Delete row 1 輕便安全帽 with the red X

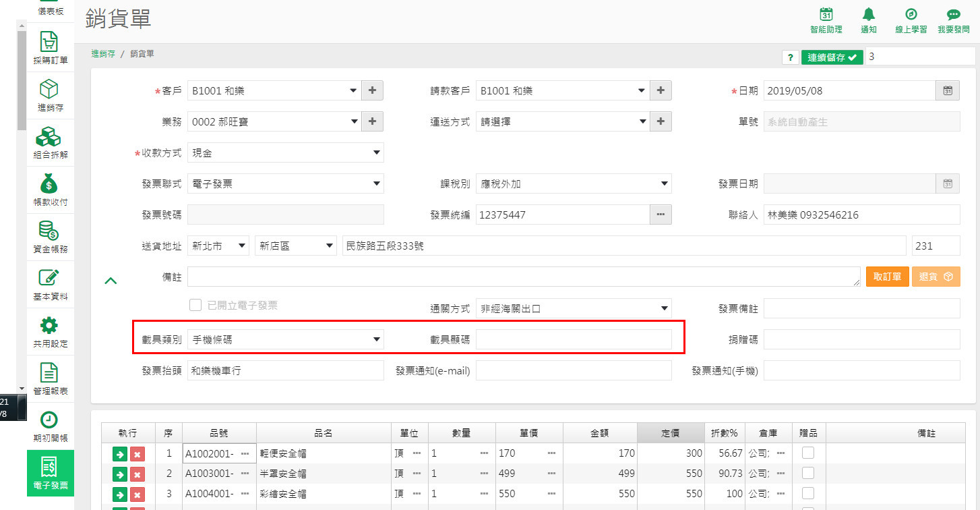[x=137, y=454]
